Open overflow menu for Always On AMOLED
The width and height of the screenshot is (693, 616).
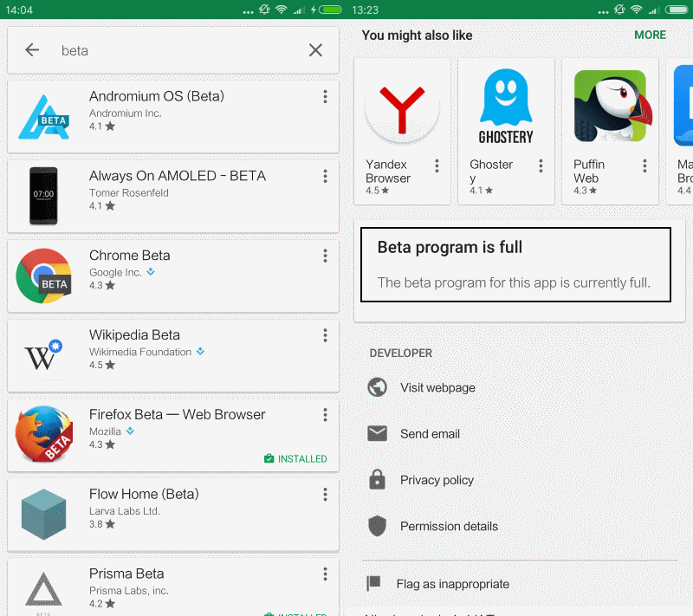[x=325, y=177]
